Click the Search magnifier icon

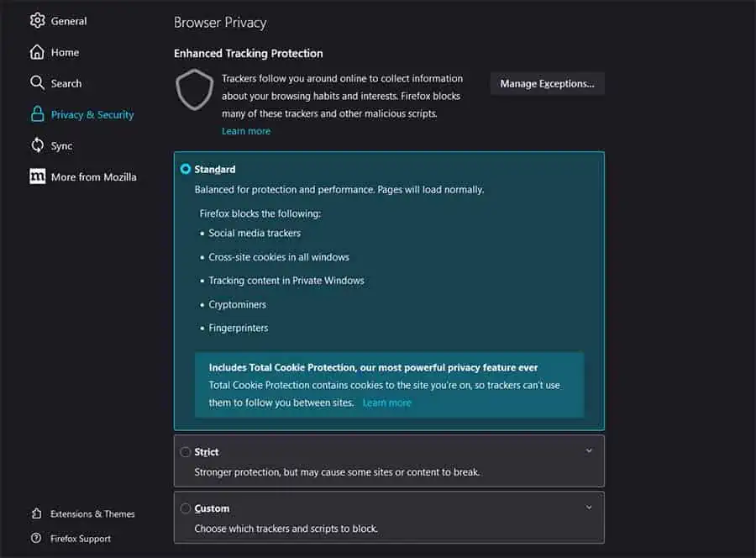click(37, 83)
